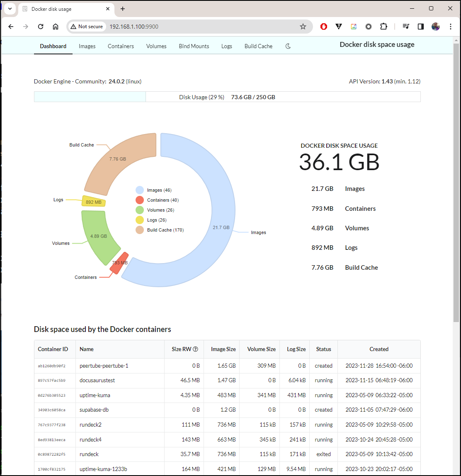Image resolution: width=461 pixels, height=476 pixels.
Task: Sort table by Volume Size column header
Action: [260, 349]
